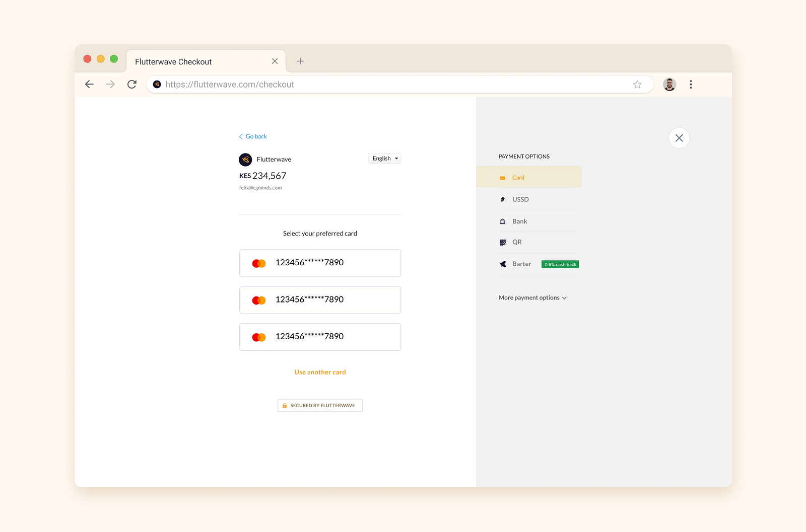Click the lock icon in the secured badge

pos(285,406)
